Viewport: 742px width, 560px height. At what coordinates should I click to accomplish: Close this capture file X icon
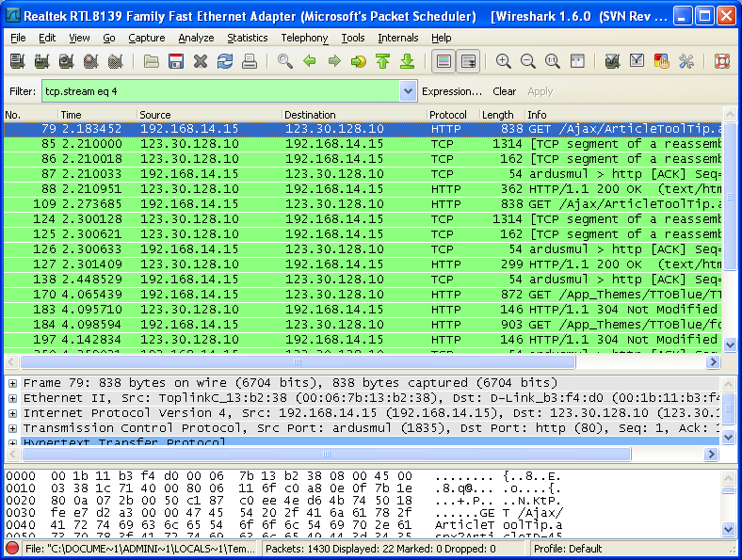[201, 61]
